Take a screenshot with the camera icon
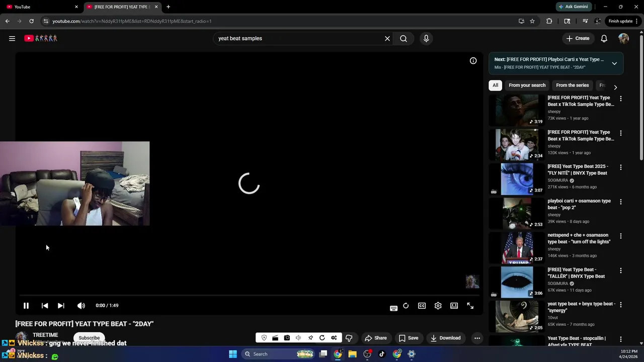Image resolution: width=644 pixels, height=362 pixels. pyautogui.click(x=287, y=338)
